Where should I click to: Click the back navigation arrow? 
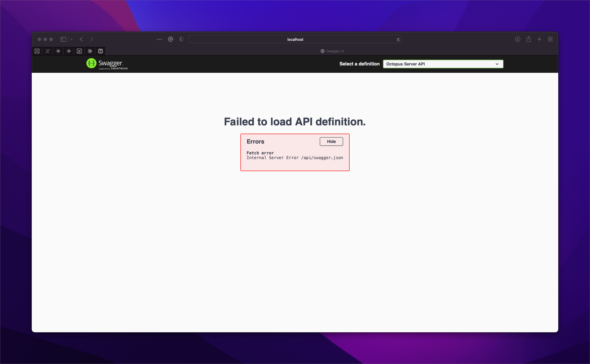81,39
